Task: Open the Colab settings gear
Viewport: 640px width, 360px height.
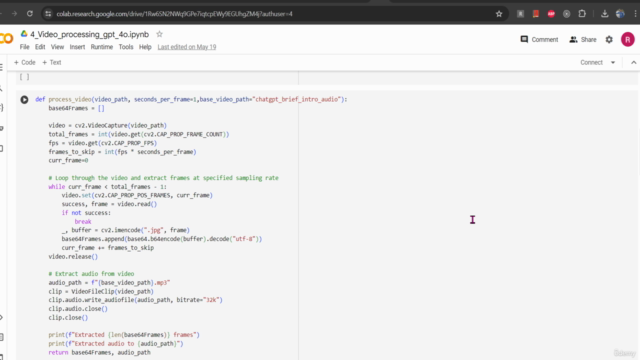Action: [609, 40]
